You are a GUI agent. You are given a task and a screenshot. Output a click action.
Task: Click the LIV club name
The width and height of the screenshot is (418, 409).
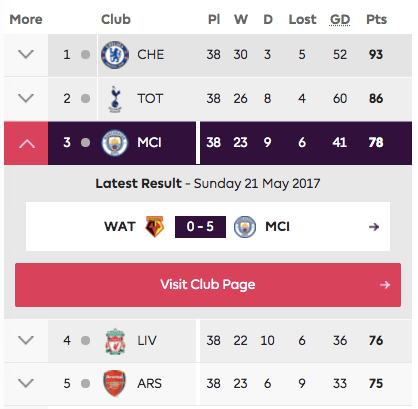(x=147, y=341)
